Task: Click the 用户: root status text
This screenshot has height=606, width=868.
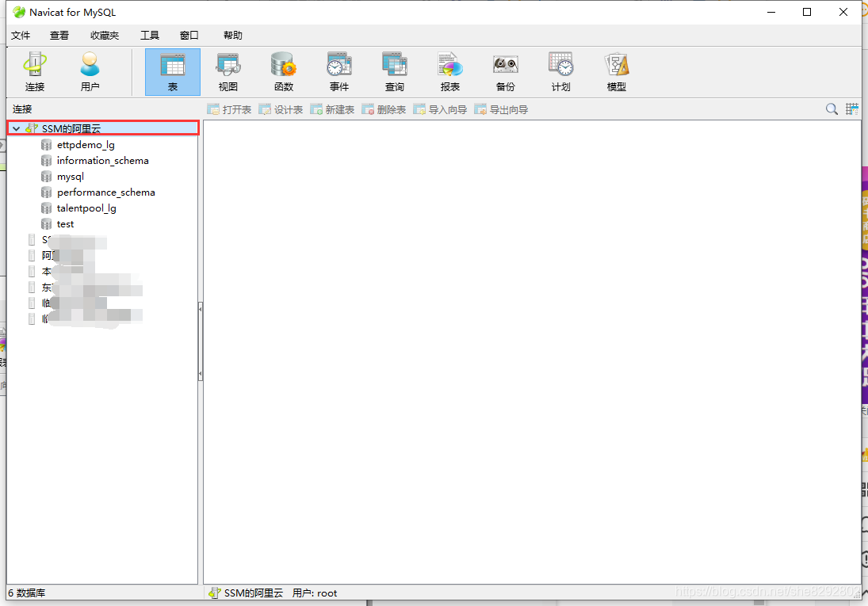Action: 315,593
